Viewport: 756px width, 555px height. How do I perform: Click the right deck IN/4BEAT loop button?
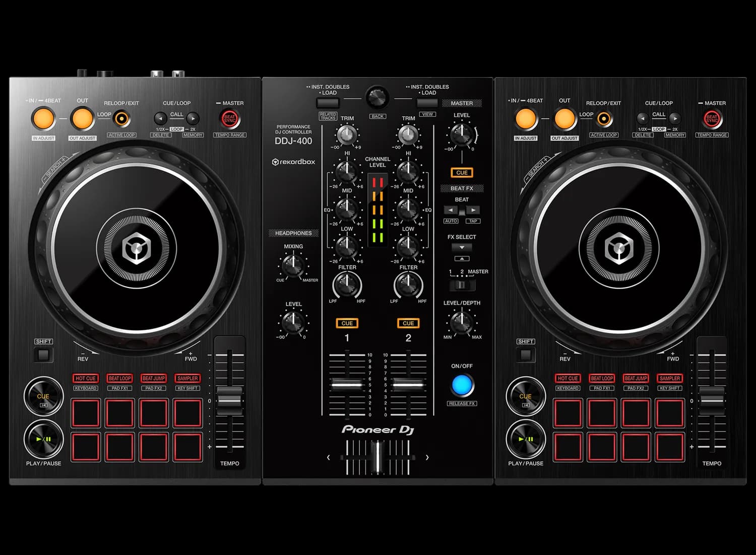pyautogui.click(x=526, y=119)
